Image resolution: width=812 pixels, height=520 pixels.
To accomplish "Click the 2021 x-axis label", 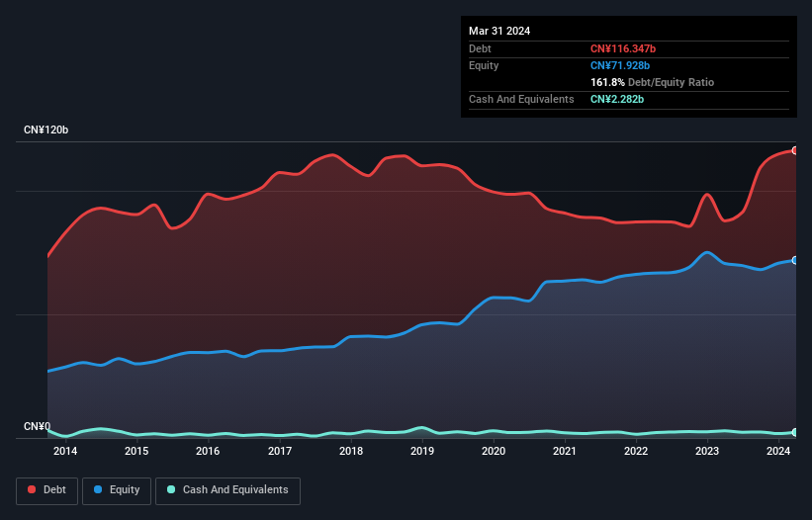I will [x=565, y=451].
